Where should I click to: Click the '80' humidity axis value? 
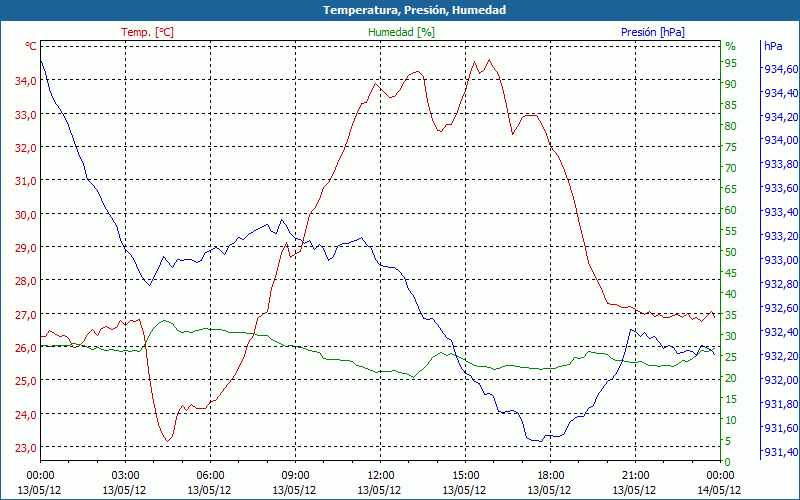[x=731, y=126]
